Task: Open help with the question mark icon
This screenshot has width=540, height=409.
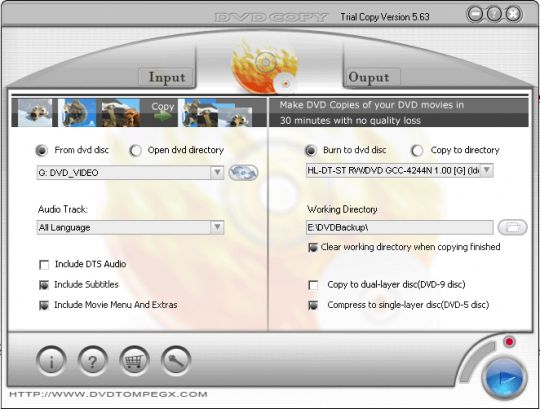Action: click(92, 361)
